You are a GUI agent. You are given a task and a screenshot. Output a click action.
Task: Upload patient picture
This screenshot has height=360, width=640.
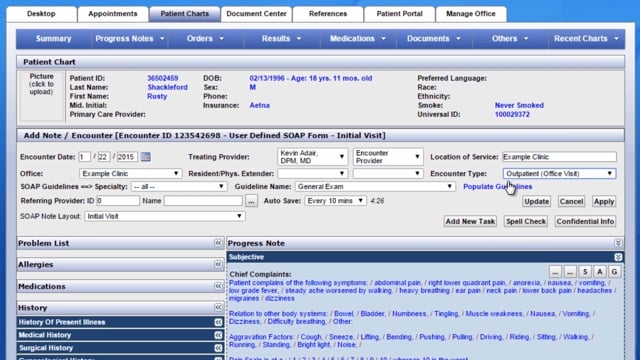[x=42, y=84]
